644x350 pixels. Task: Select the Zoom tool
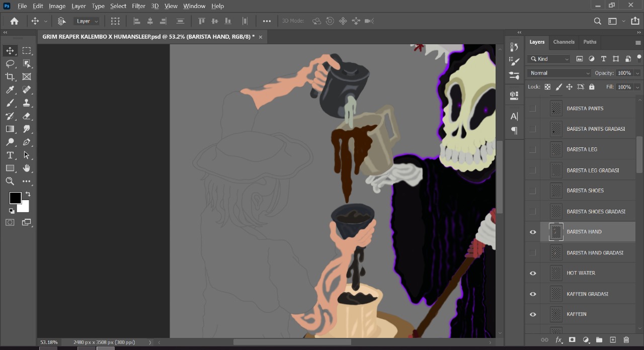click(10, 181)
